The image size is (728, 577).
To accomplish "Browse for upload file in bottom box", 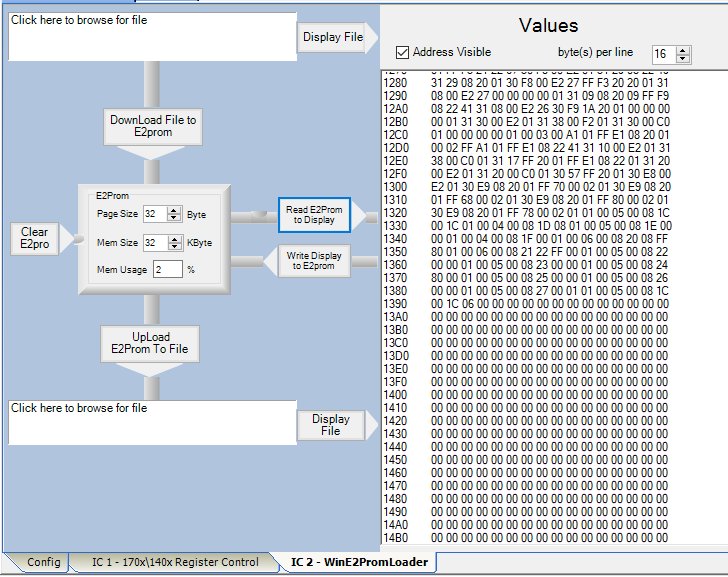I will pos(152,423).
